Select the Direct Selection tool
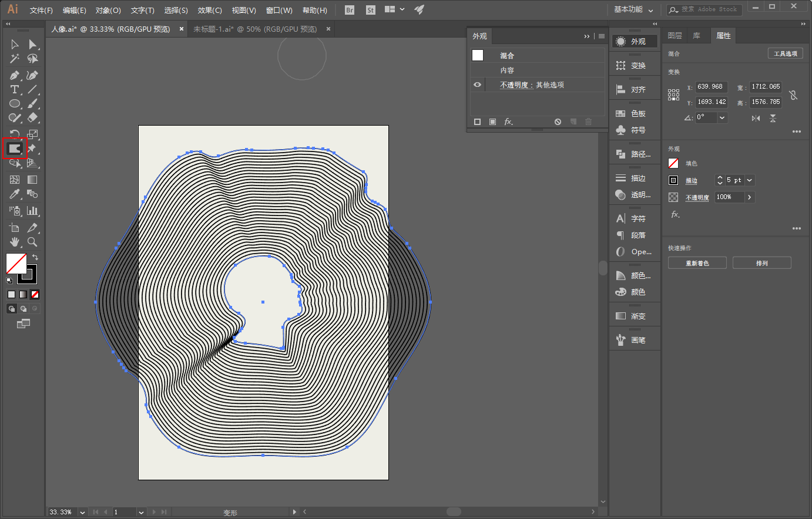 [33, 45]
